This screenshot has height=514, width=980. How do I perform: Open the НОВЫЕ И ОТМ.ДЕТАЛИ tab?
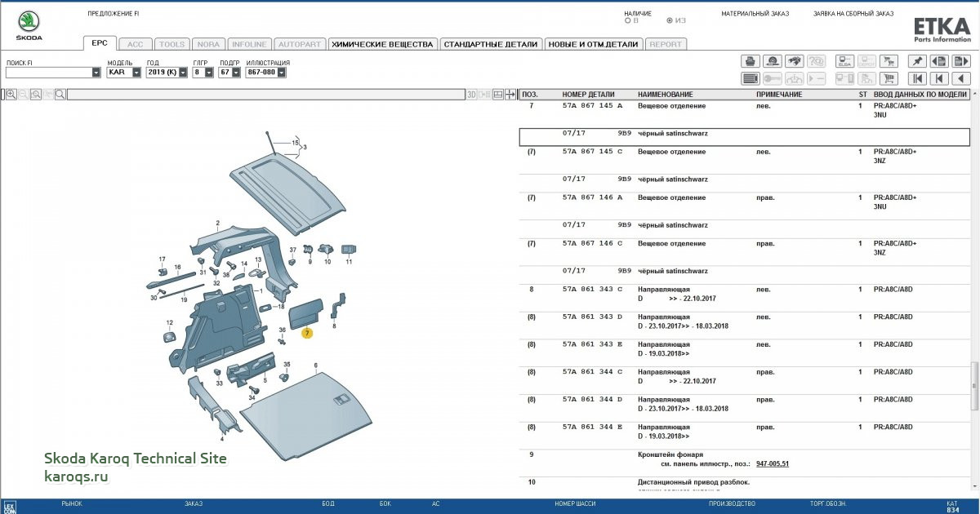[x=593, y=44]
